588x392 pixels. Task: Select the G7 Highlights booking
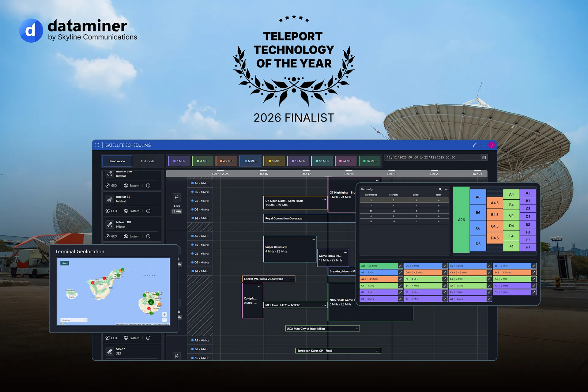tap(342, 195)
